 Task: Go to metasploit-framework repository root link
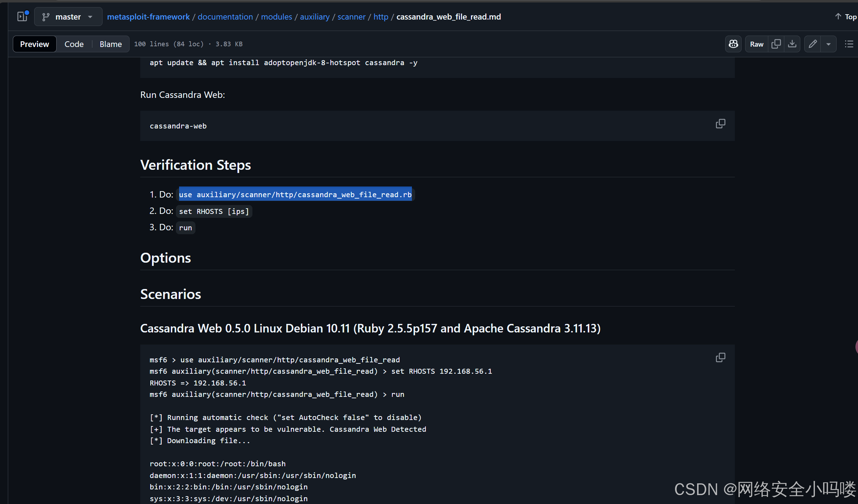coord(148,17)
